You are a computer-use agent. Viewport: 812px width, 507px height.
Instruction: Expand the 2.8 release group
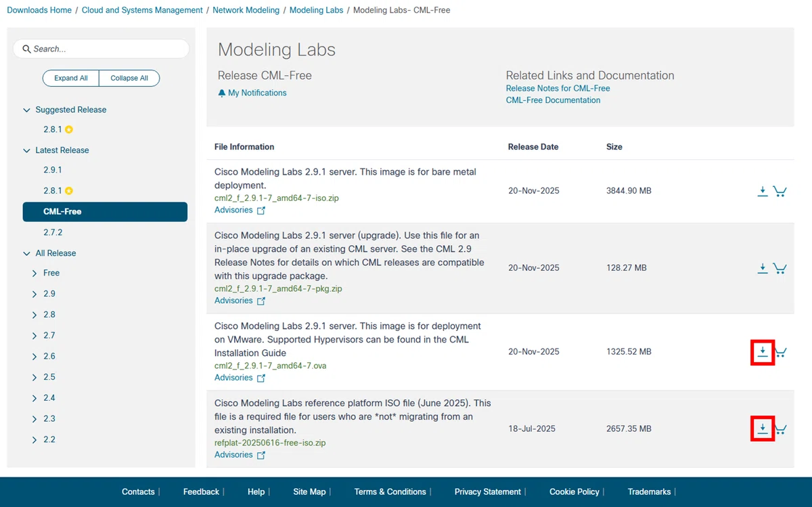tap(35, 315)
